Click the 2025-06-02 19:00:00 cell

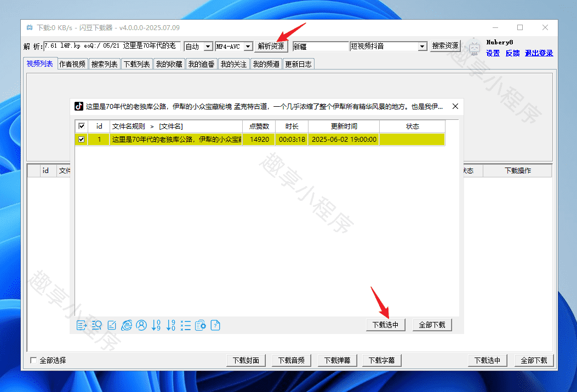344,140
